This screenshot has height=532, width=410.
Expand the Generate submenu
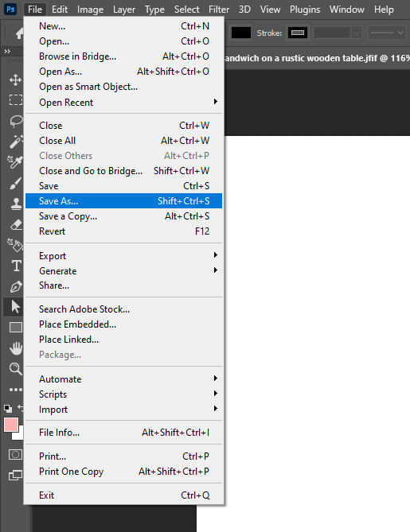click(123, 270)
